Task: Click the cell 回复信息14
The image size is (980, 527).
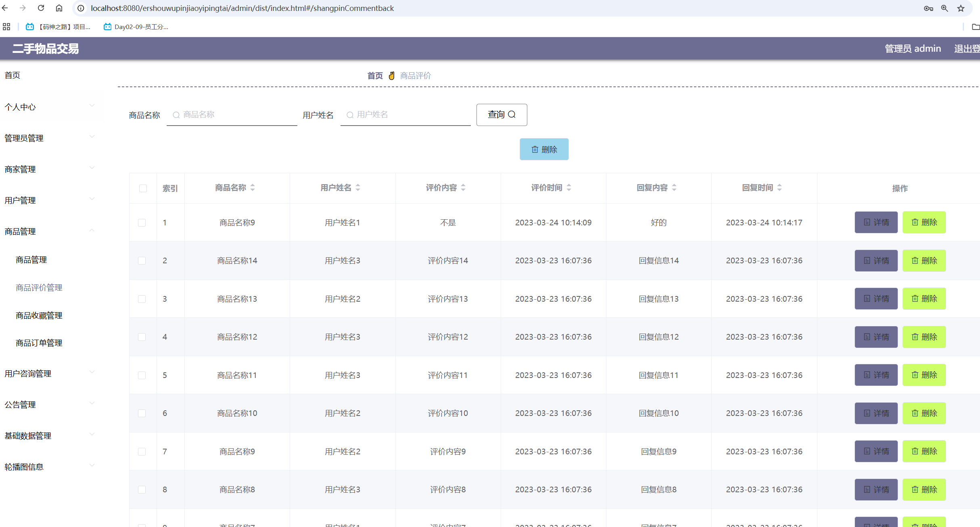Action: point(658,260)
